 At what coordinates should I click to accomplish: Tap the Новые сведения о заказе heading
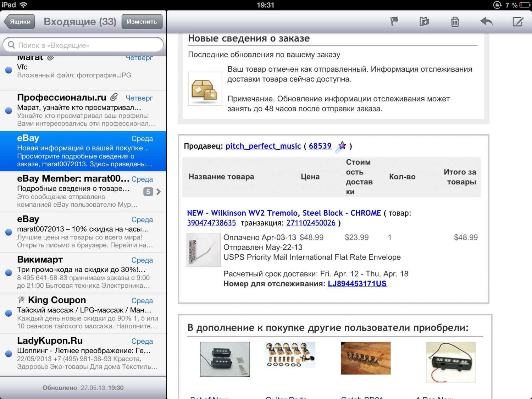pyautogui.click(x=249, y=38)
